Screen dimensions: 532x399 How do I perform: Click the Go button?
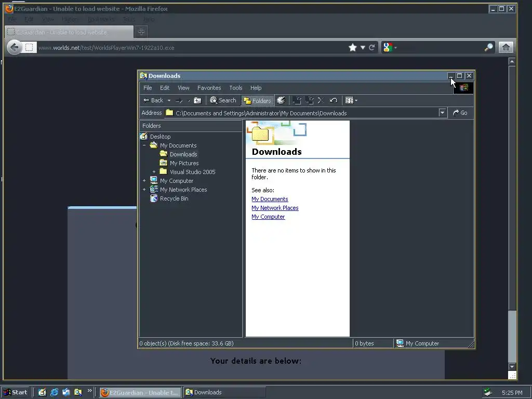point(460,113)
